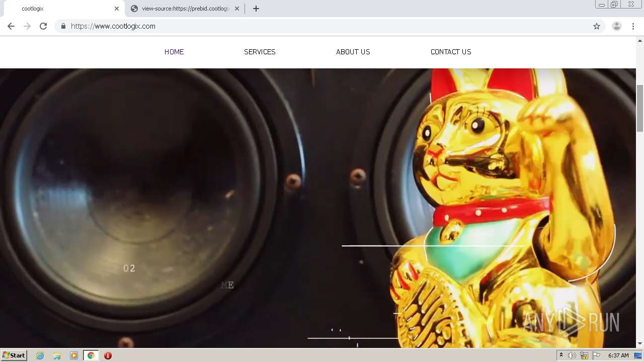Image resolution: width=644 pixels, height=362 pixels.
Task: Open the HOME navigation link
Action: point(174,52)
